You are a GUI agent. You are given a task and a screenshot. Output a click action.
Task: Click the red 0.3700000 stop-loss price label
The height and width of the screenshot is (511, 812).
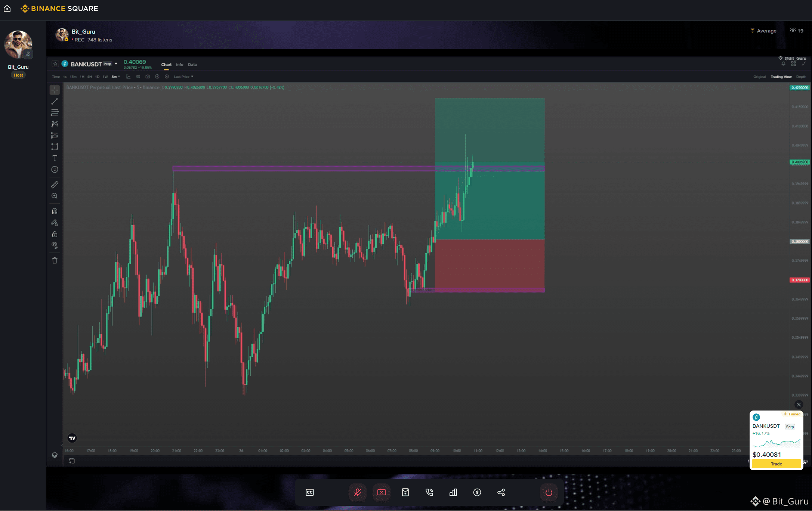coord(800,280)
